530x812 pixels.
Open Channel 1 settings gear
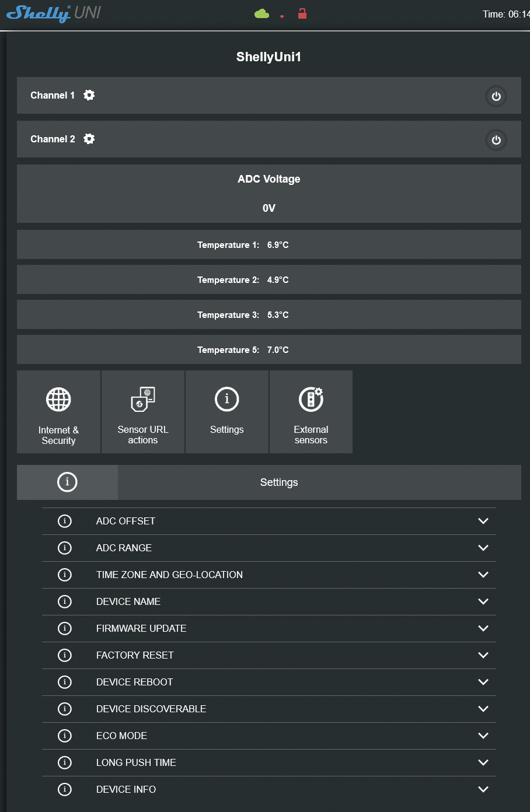(89, 95)
